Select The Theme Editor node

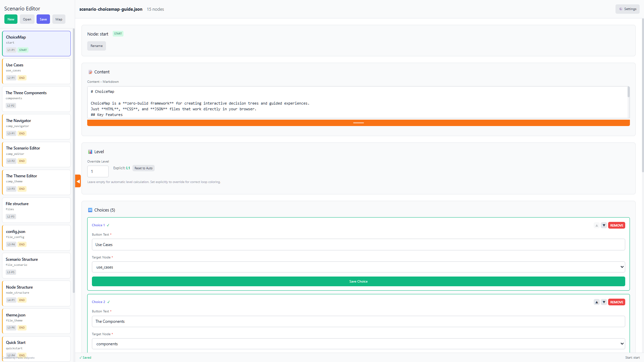click(x=36, y=182)
